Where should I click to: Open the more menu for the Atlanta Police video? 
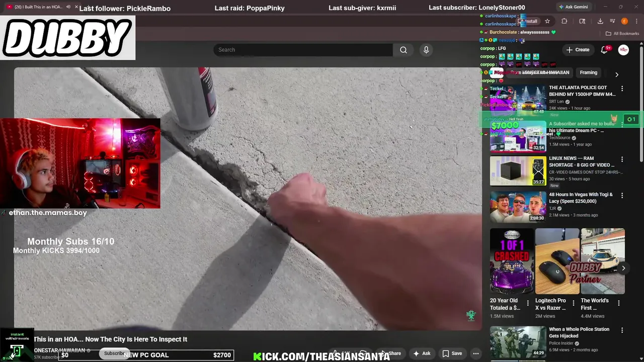[x=622, y=88]
